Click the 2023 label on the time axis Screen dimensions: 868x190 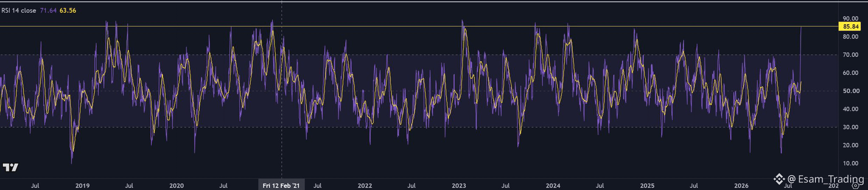(x=459, y=185)
